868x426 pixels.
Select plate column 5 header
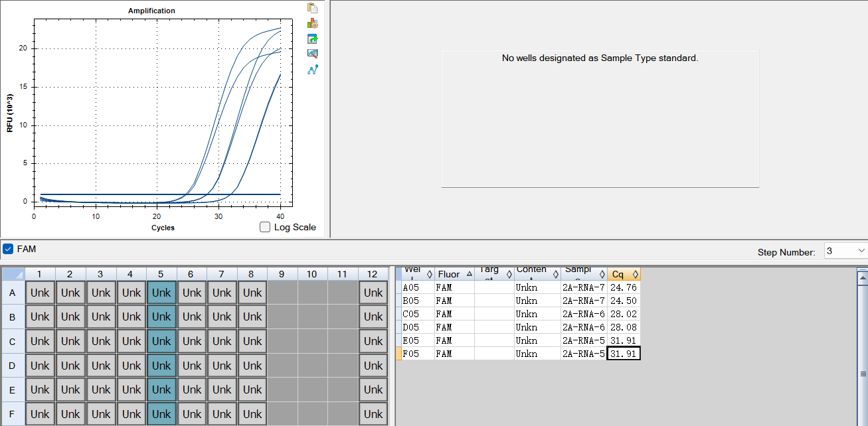tap(161, 274)
